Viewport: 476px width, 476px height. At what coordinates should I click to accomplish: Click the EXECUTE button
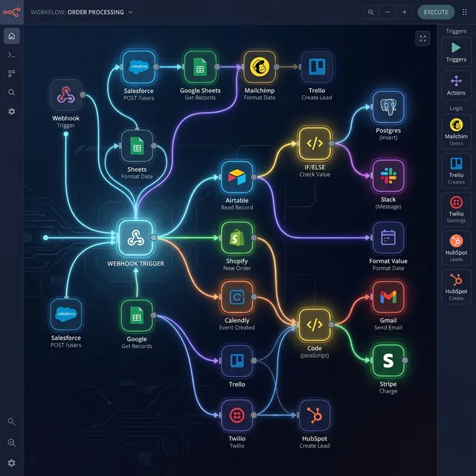point(436,12)
